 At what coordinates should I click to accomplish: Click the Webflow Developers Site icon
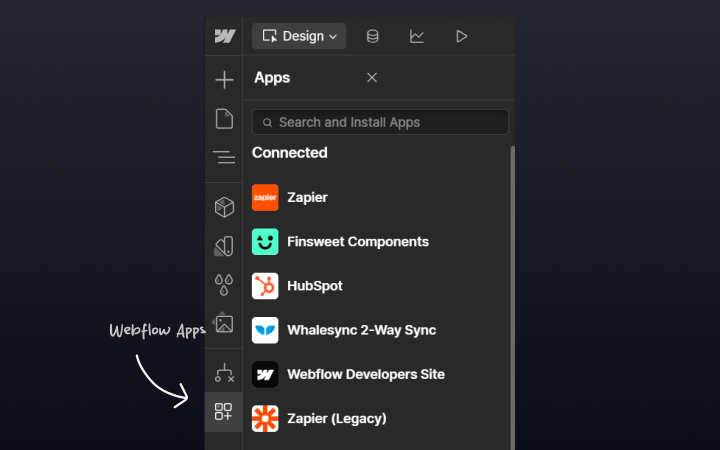(265, 374)
